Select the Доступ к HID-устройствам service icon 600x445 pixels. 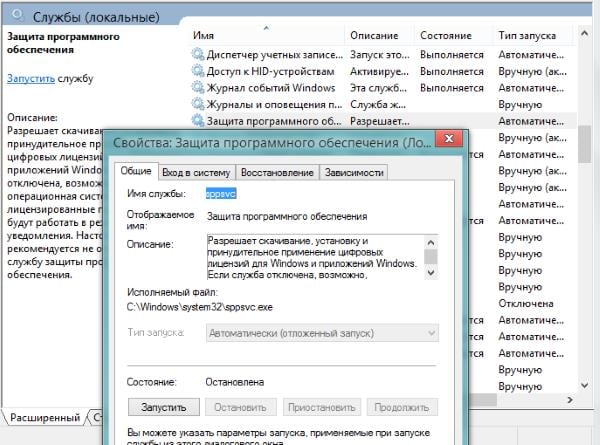click(197, 71)
